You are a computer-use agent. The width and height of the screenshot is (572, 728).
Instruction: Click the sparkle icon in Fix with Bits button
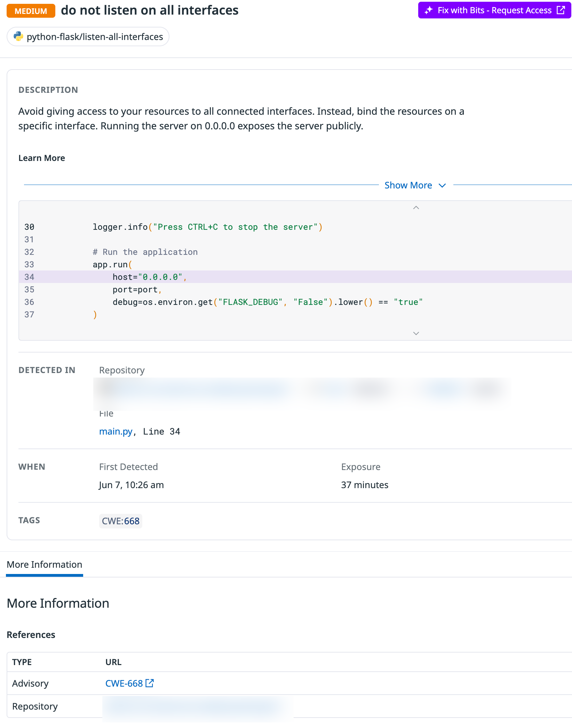(x=429, y=10)
